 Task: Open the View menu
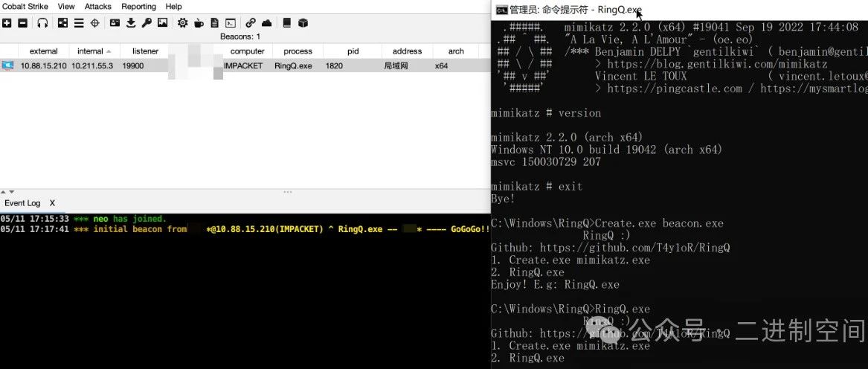66,7
